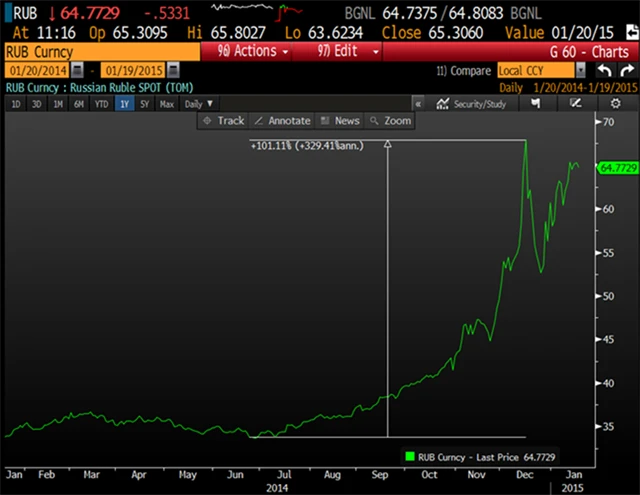Viewport: 640px width, 495px height.
Task: Click the redo arrow icon
Action: (625, 71)
